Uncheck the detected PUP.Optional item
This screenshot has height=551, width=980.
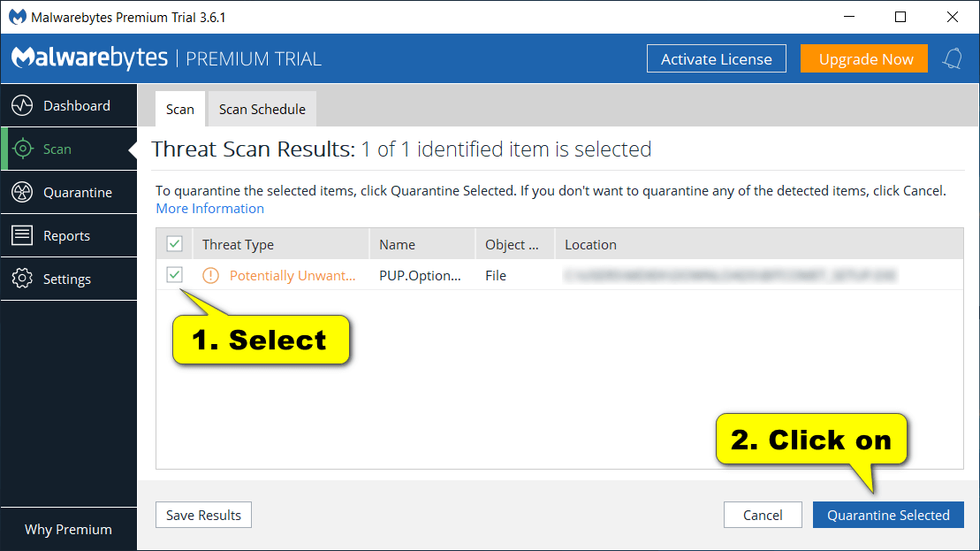point(174,275)
